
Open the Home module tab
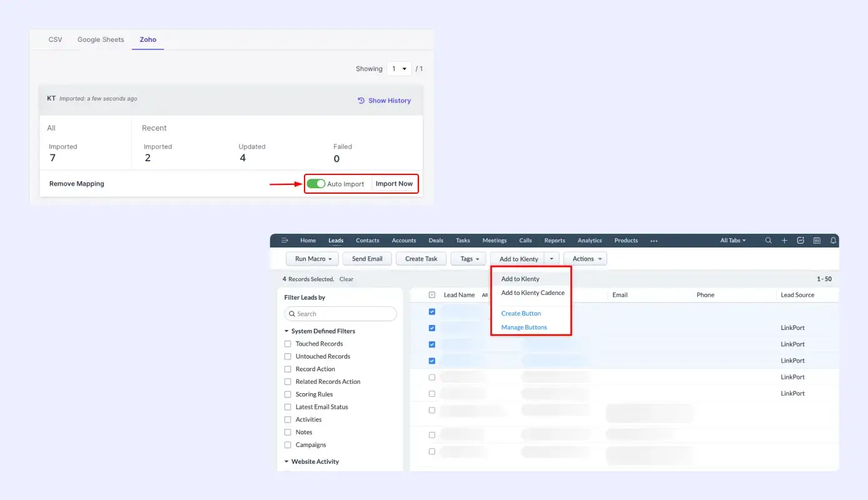308,241
